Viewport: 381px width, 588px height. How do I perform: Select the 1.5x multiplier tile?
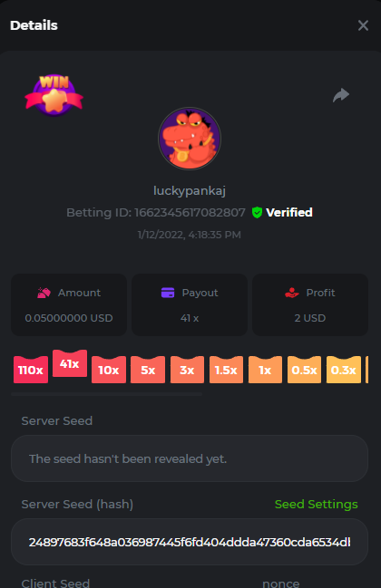pos(226,370)
